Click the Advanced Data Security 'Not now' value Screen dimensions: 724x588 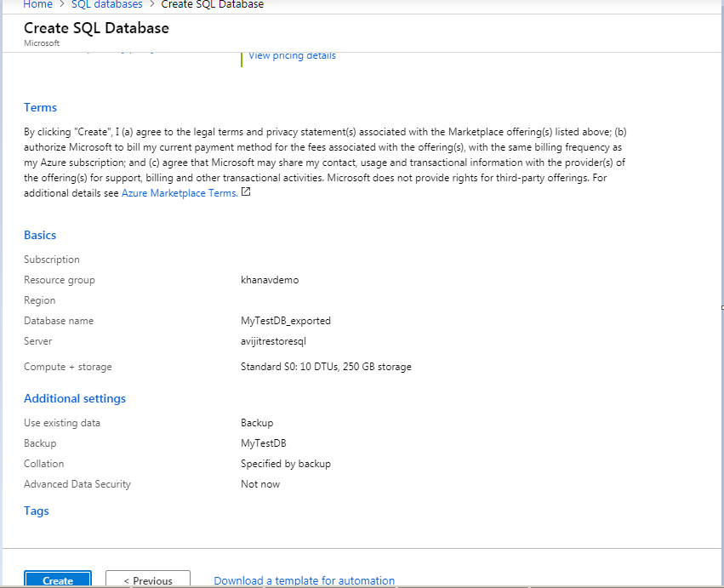[260, 484]
